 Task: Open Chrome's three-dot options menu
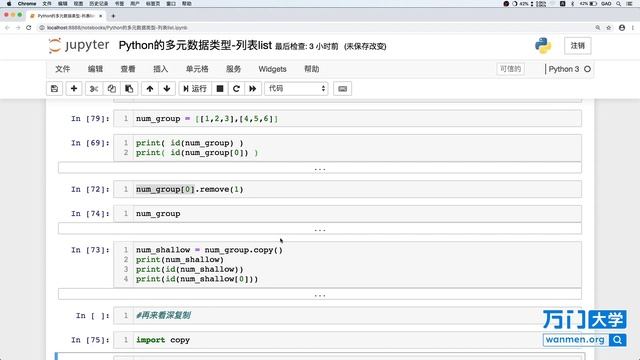click(633, 28)
